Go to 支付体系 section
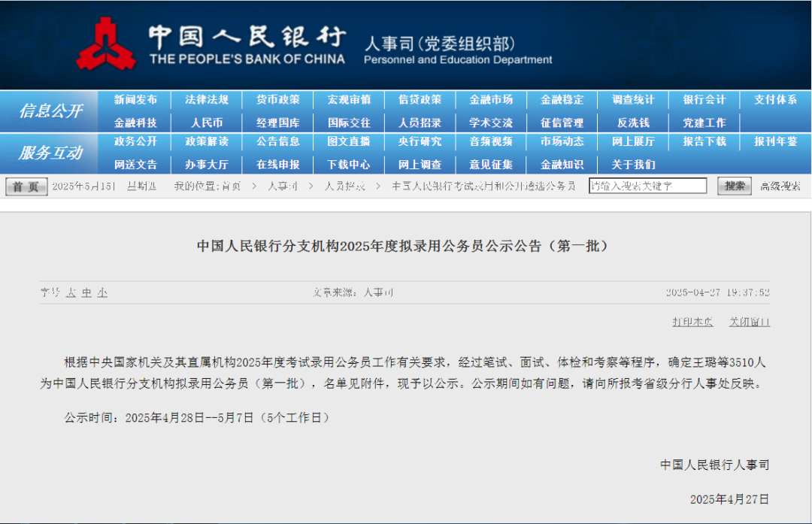Screen dimensions: 812x524 pyautogui.click(x=775, y=99)
